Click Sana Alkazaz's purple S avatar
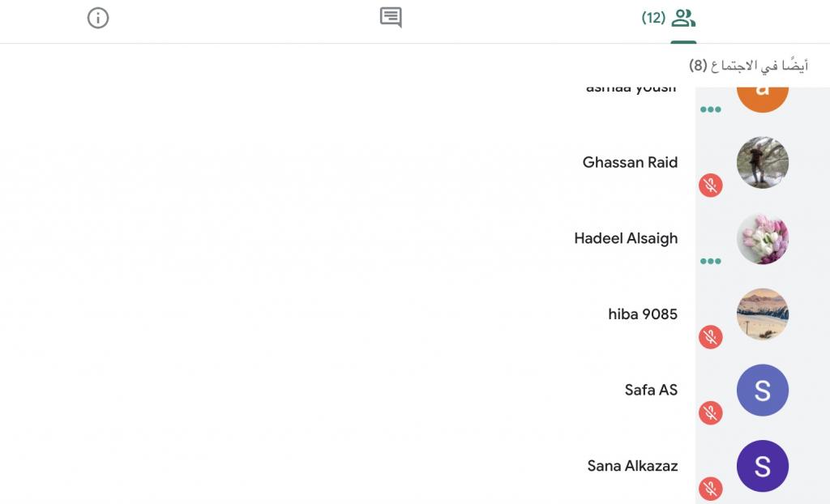Image resolution: width=830 pixels, height=504 pixels. pyautogui.click(x=762, y=466)
